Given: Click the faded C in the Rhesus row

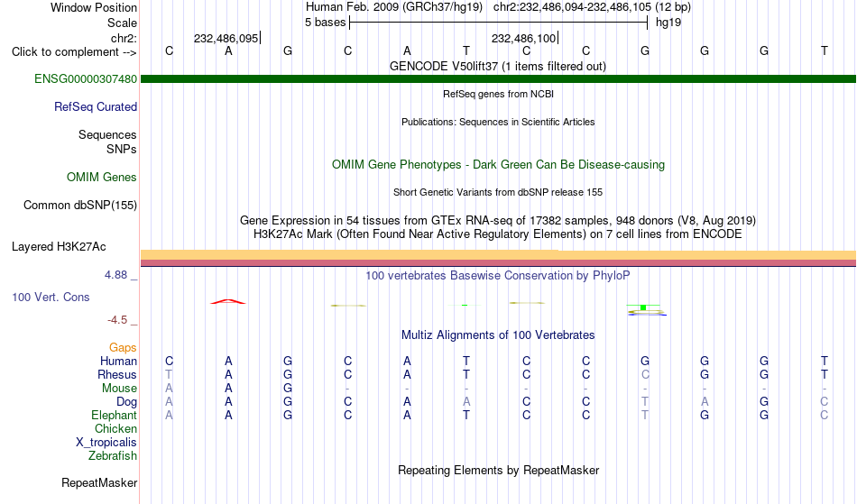Looking at the screenshot, I should point(645,375).
